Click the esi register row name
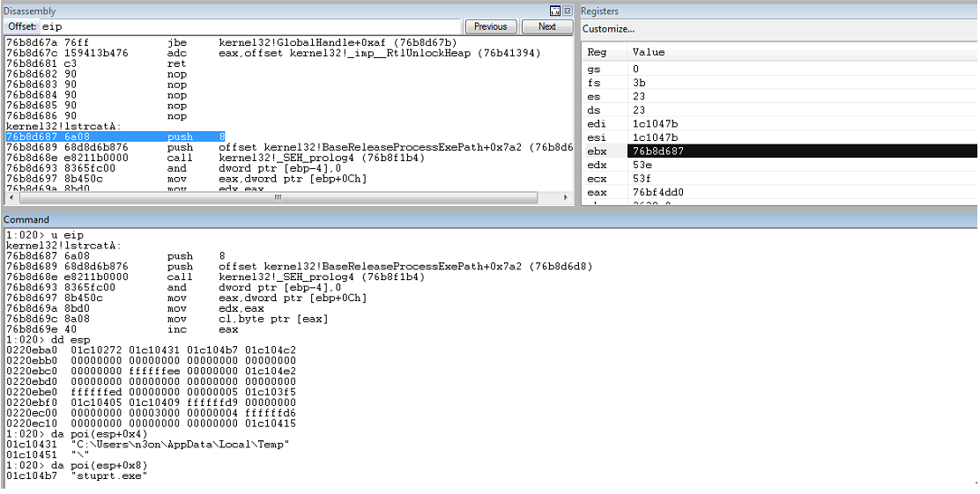The height and width of the screenshot is (494, 980). (x=597, y=137)
